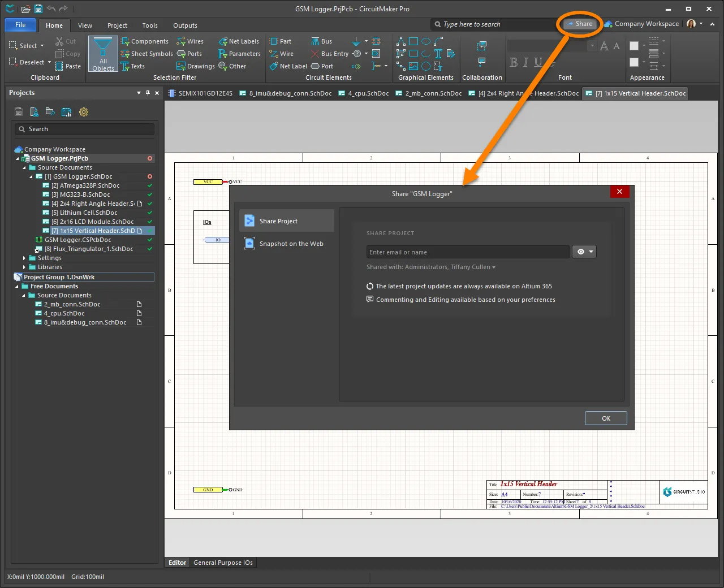724x588 pixels.
Task: Select Share Project in the share dialog
Action: tap(287, 221)
